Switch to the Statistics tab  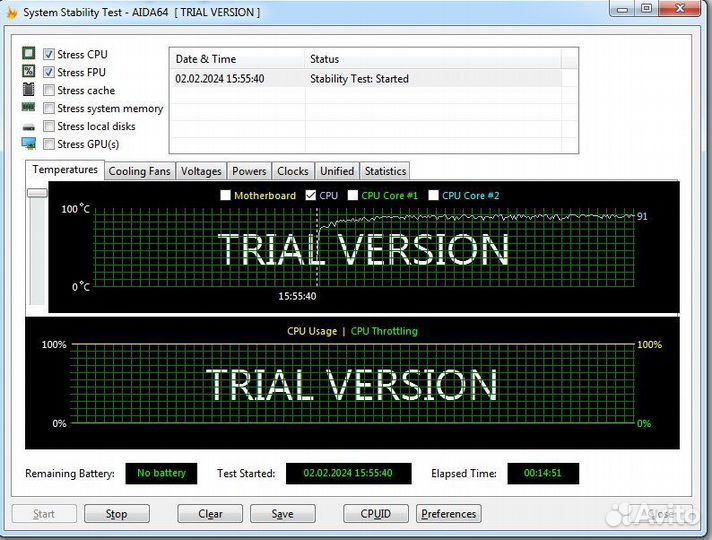(x=386, y=171)
